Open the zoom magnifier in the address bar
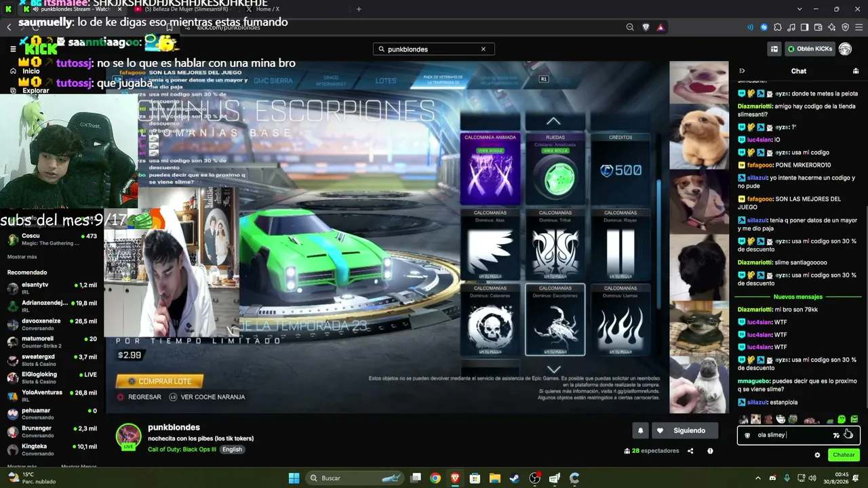The image size is (868, 488). coord(630,27)
